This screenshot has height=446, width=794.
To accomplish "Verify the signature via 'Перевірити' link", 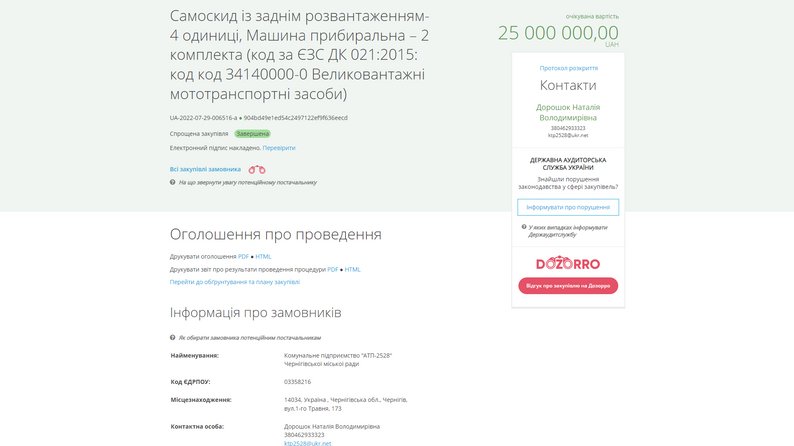I will point(279,148).
